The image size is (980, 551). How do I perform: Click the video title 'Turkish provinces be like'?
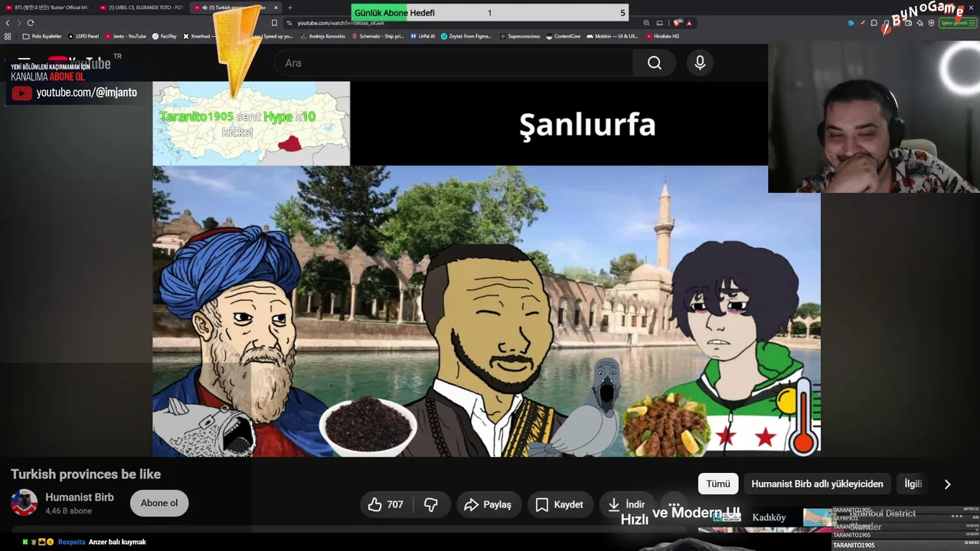pos(86,474)
